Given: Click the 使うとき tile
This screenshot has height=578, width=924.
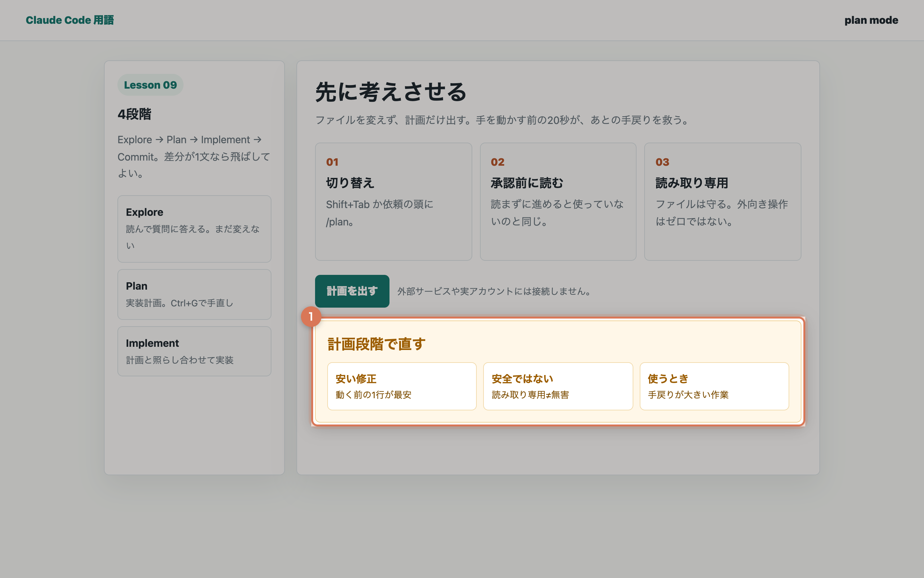Looking at the screenshot, I should (714, 386).
